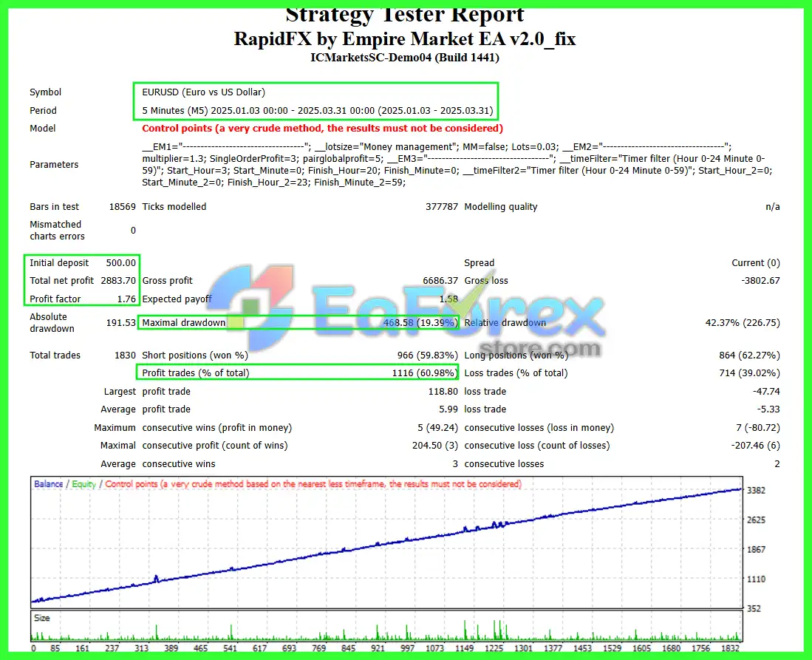Image resolution: width=812 pixels, height=660 pixels.
Task: Select consecutive profit value '204.50 (3)'
Action: click(x=435, y=446)
